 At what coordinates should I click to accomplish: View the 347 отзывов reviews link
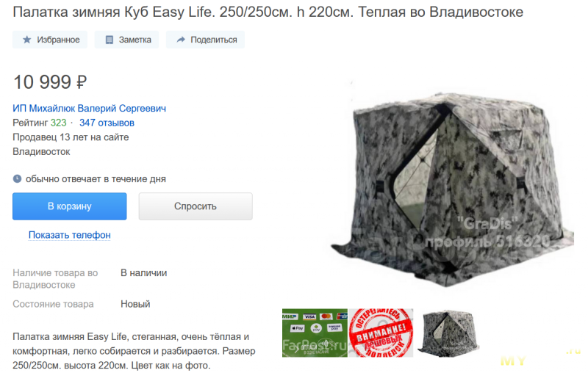pos(107,123)
